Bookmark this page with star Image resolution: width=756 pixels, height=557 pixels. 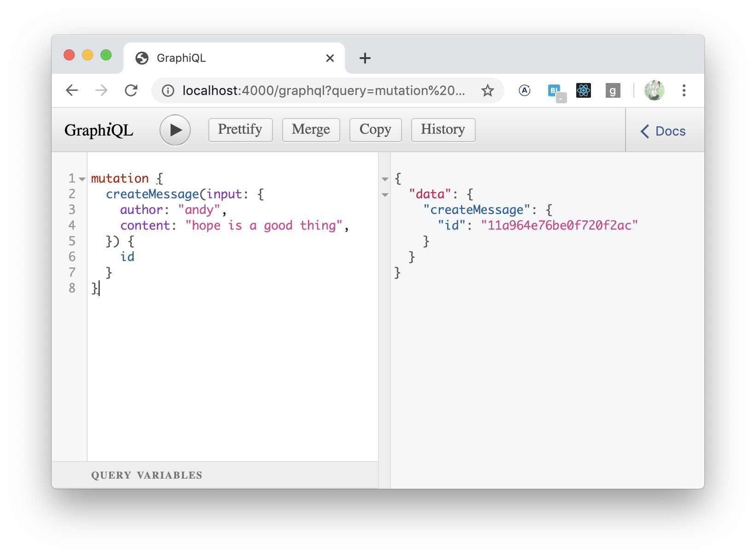488,91
